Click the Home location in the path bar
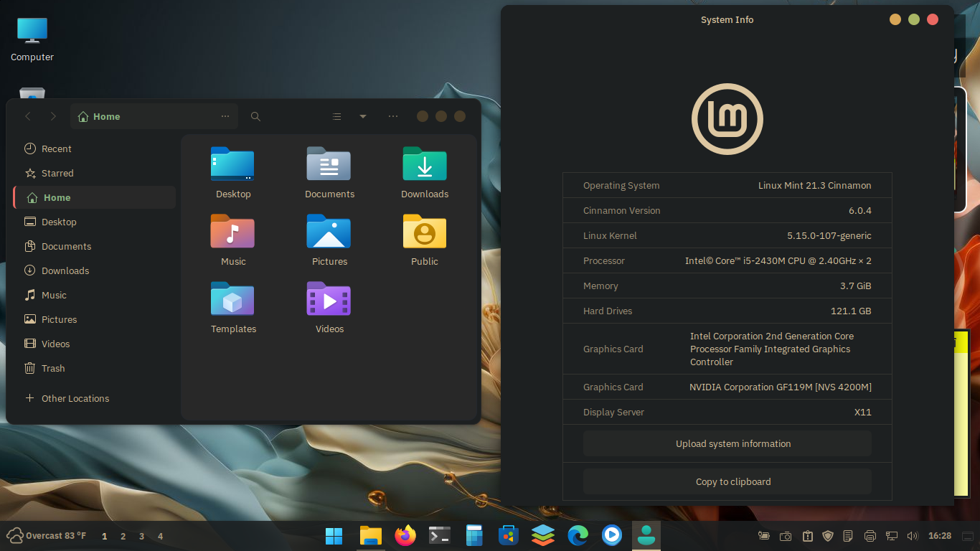 [99, 116]
